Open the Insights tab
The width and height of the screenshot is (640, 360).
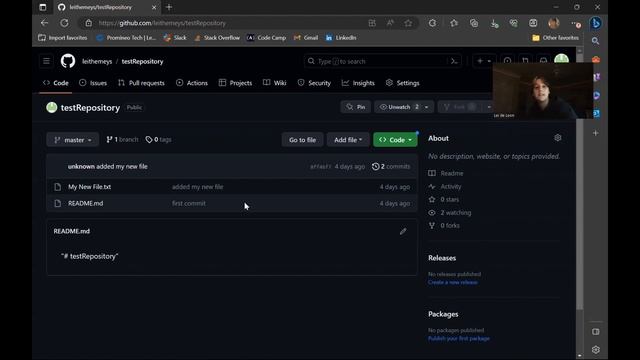coord(358,83)
